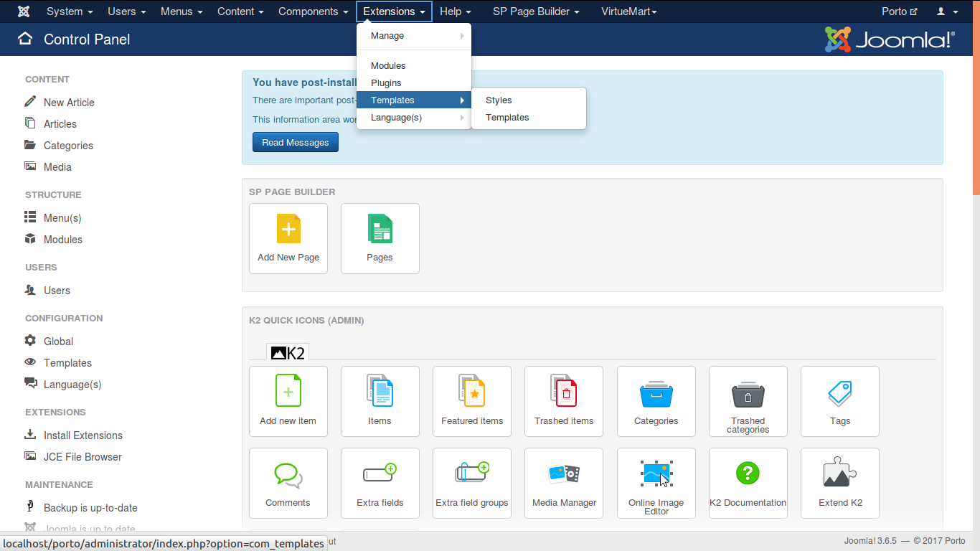Open the Extend K2 puzzle icon

coord(840,483)
